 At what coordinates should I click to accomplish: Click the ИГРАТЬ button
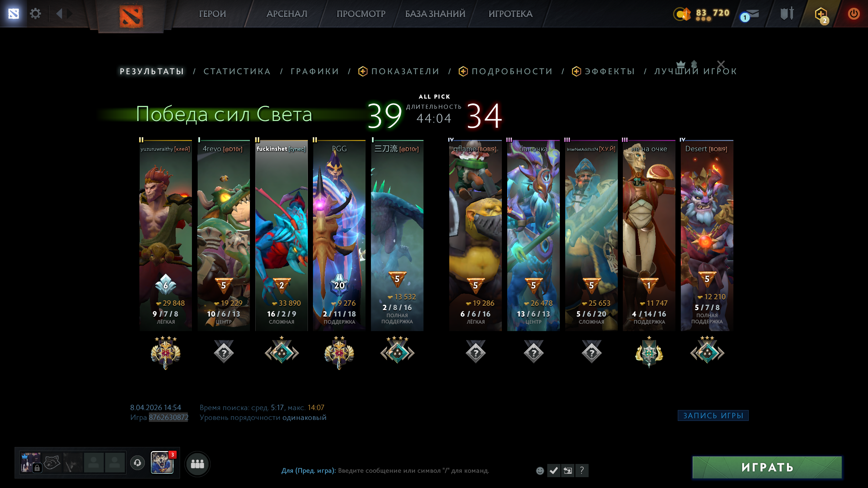(767, 467)
